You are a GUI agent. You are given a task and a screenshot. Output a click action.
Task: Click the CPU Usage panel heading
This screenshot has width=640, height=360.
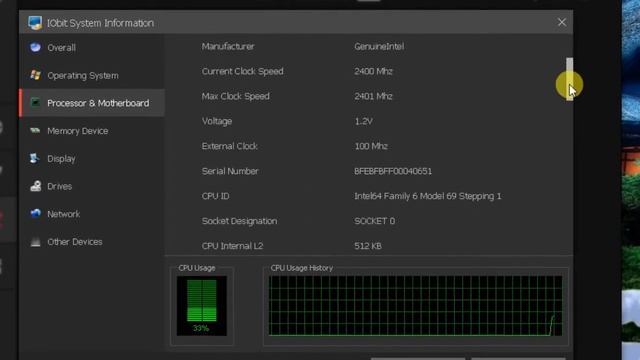[x=197, y=268]
